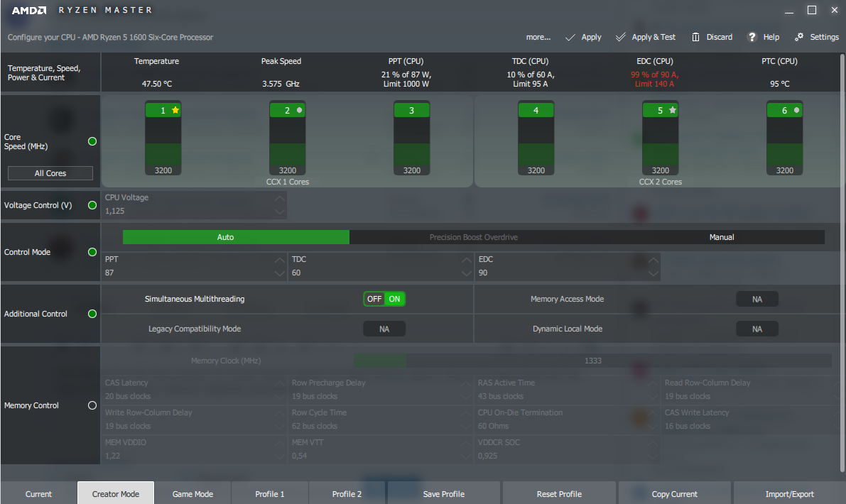The height and width of the screenshot is (504, 846).
Task: Toggle Core Speed green indicator
Action: (92, 141)
